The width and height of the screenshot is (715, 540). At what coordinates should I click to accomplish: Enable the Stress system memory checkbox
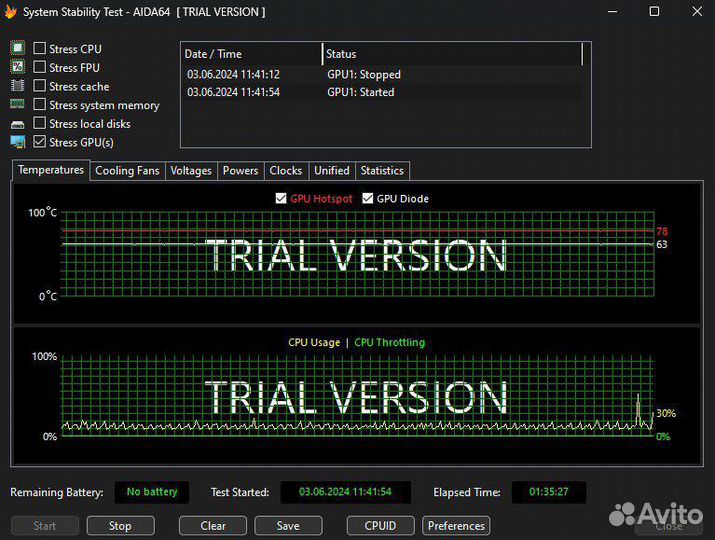click(x=40, y=105)
